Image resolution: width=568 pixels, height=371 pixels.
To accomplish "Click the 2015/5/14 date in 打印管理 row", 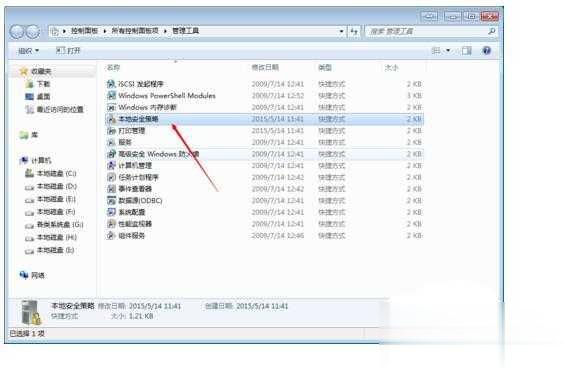I will (x=277, y=130).
